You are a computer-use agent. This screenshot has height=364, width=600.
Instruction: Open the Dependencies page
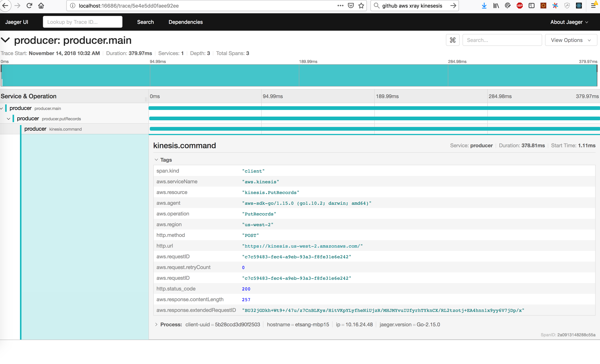tap(186, 22)
